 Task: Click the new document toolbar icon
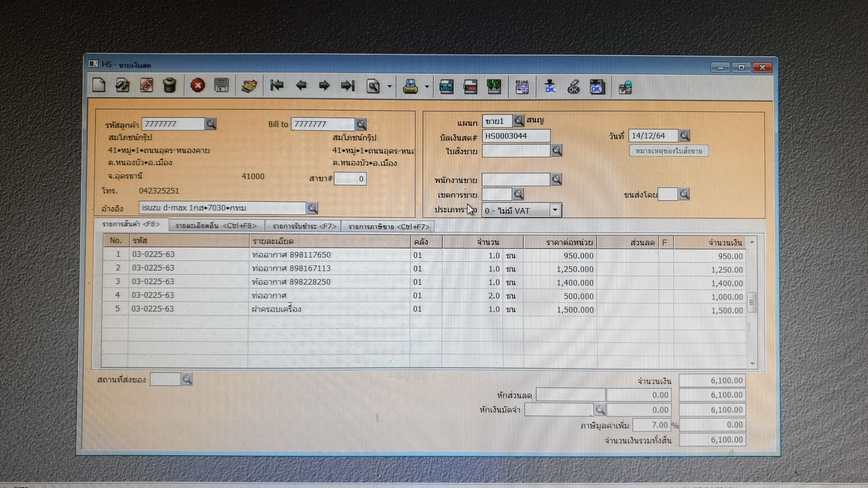99,85
